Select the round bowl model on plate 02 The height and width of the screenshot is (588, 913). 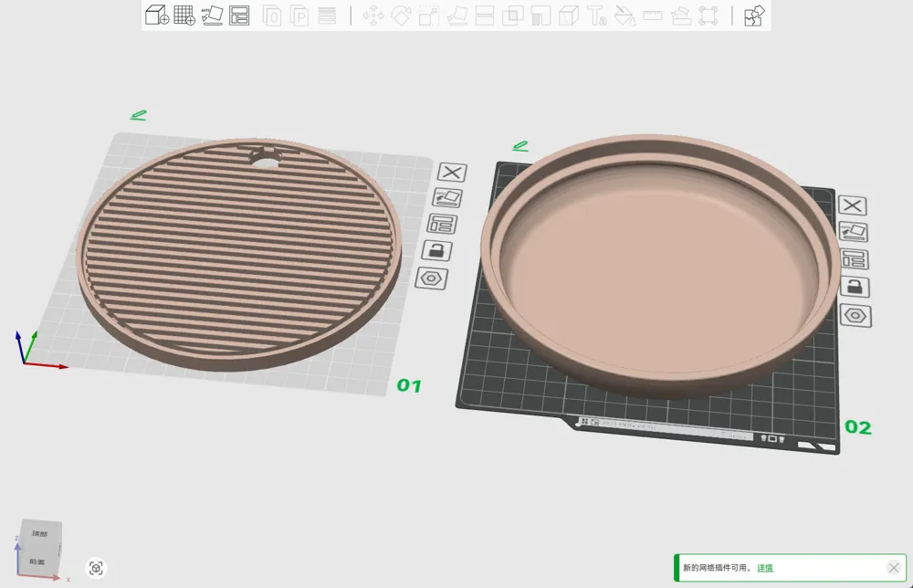[x=661, y=265]
